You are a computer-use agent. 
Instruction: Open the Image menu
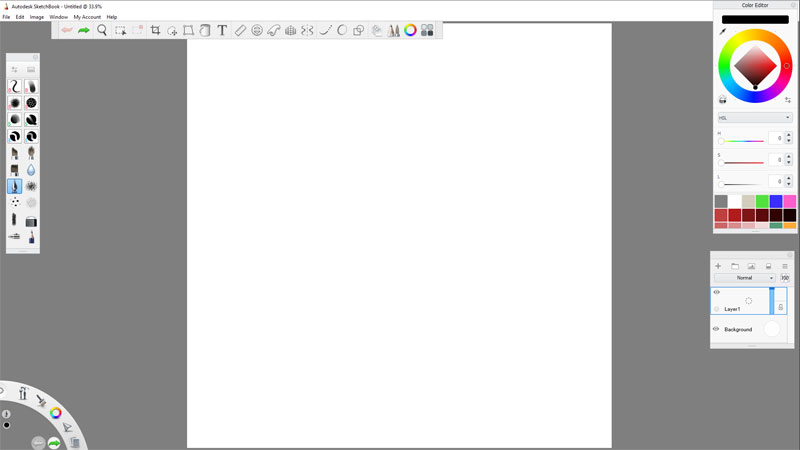(37, 17)
